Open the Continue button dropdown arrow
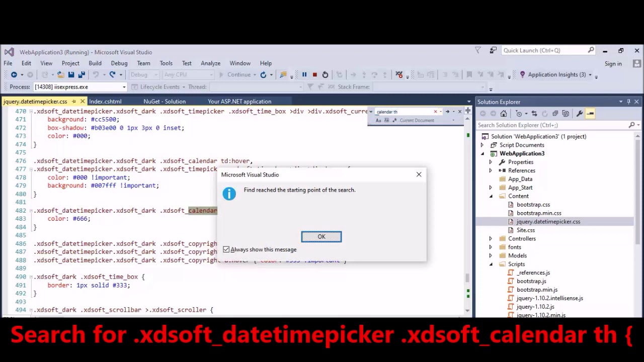Viewport: 644px width, 362px height. click(255, 75)
